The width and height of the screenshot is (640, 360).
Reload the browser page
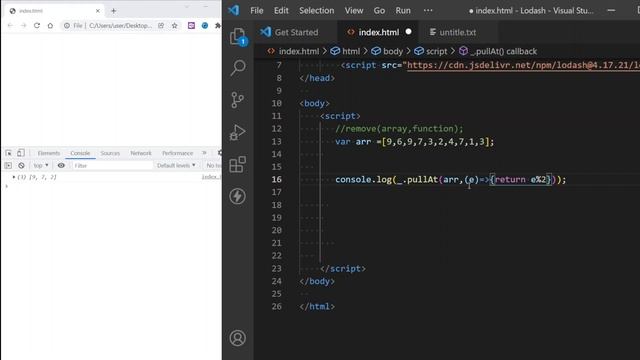(37, 25)
